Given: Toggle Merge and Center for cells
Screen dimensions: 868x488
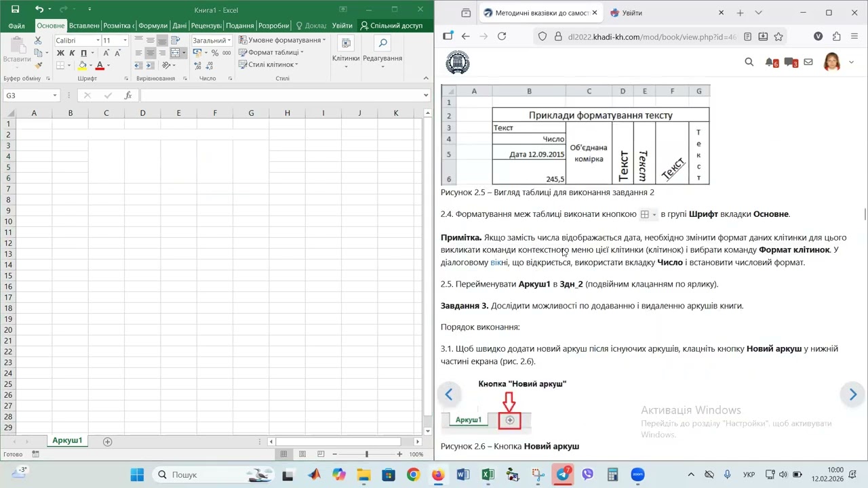Looking at the screenshot, I should [176, 53].
